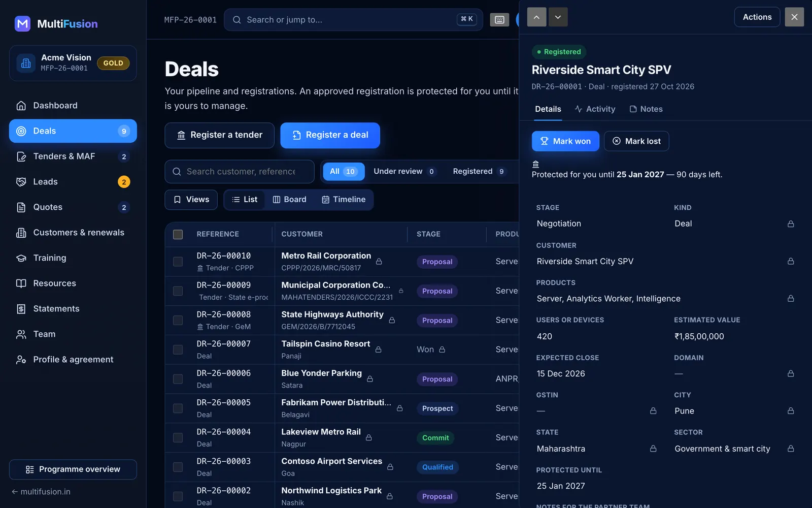
Task: Click the Register a tender button
Action: pyautogui.click(x=220, y=135)
